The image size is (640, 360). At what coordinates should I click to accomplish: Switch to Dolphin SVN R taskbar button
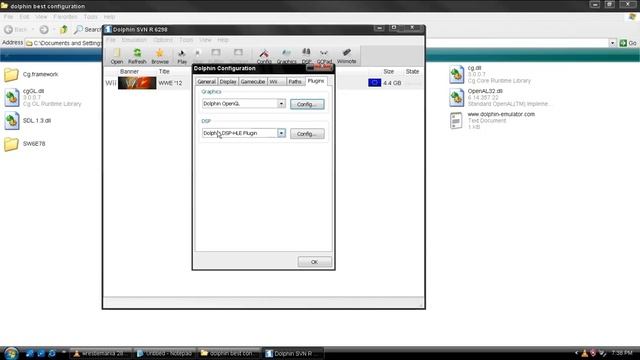293,353
